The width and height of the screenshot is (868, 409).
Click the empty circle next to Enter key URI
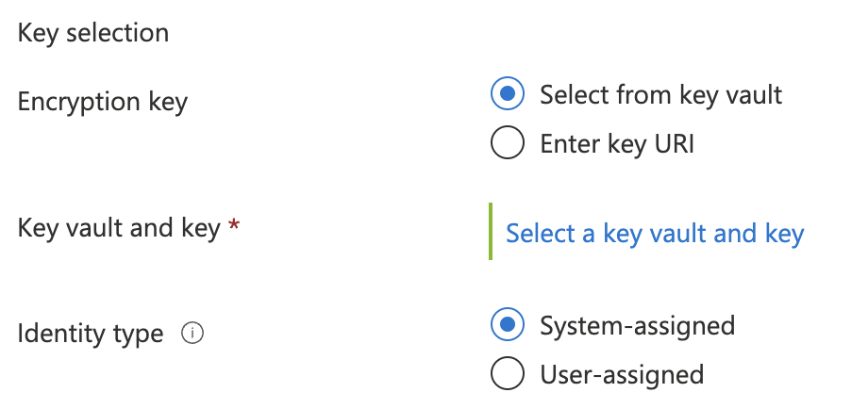tap(507, 142)
